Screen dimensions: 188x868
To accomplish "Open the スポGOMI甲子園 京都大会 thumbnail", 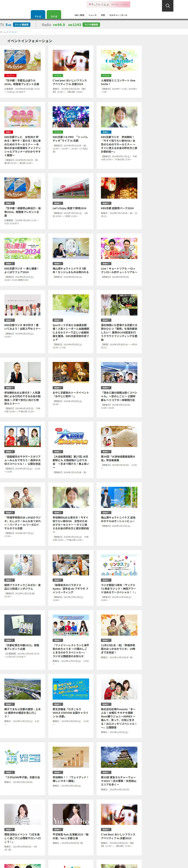I will pos(23,757).
